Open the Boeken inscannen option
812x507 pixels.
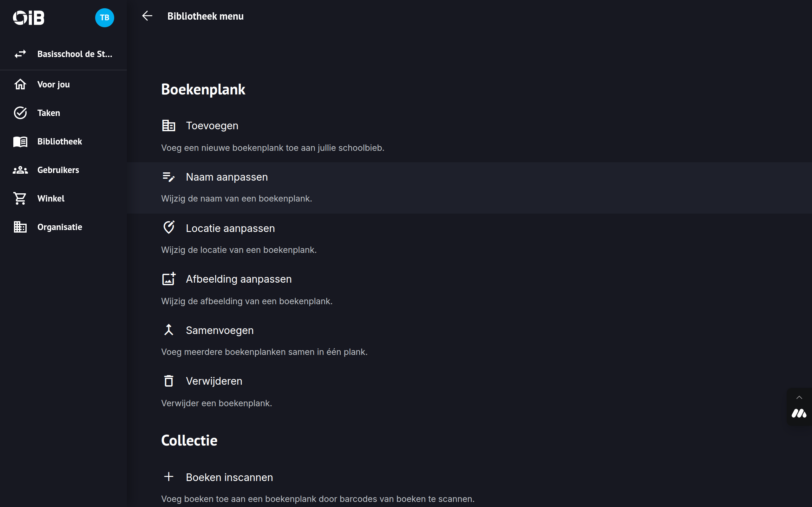click(x=229, y=477)
